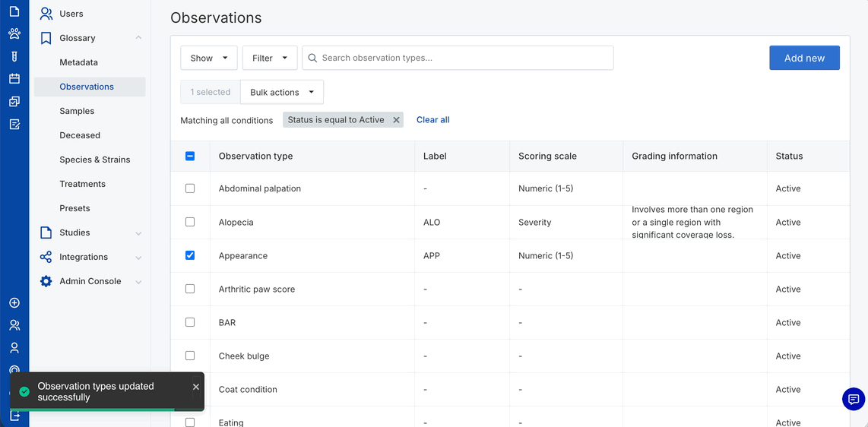Go to Species & Strains page
This screenshot has width=868, height=427.
click(x=95, y=160)
